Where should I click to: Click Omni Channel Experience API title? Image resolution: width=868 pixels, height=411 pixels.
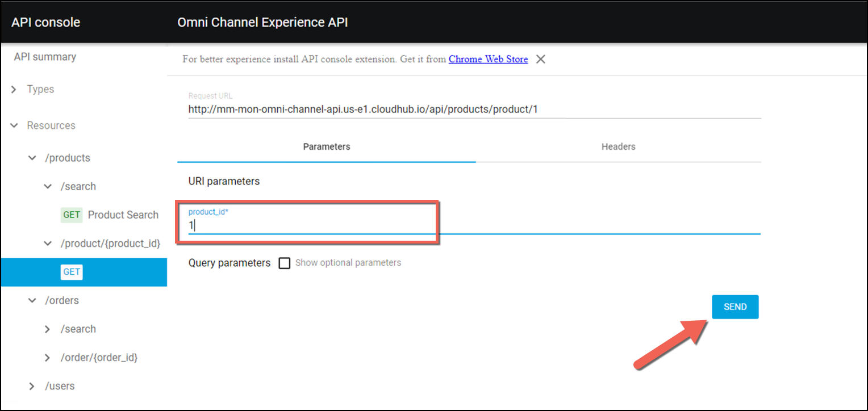(x=262, y=23)
